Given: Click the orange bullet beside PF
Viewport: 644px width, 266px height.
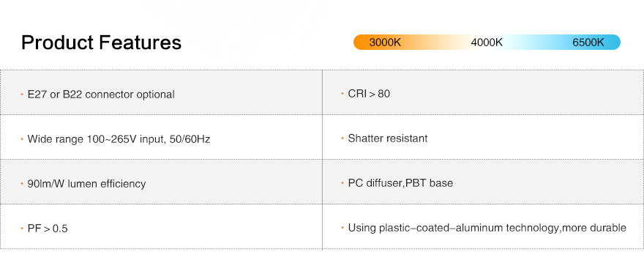Looking at the screenshot, I should pos(22,228).
